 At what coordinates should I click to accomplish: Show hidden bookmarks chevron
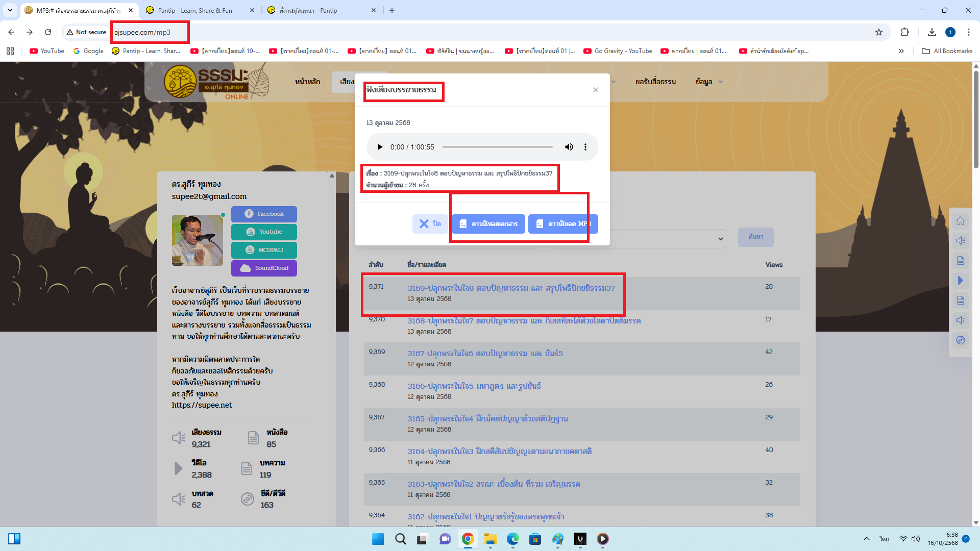(x=901, y=51)
